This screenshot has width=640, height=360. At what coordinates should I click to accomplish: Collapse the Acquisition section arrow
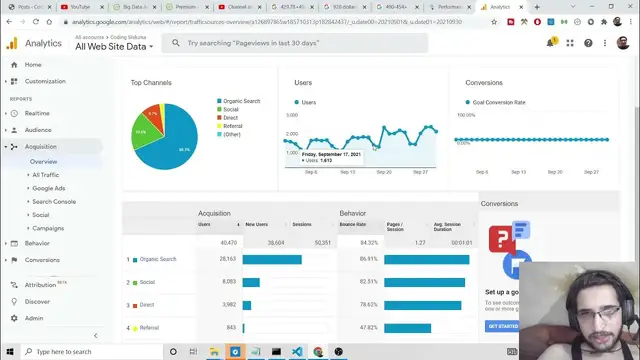click(x=6, y=147)
